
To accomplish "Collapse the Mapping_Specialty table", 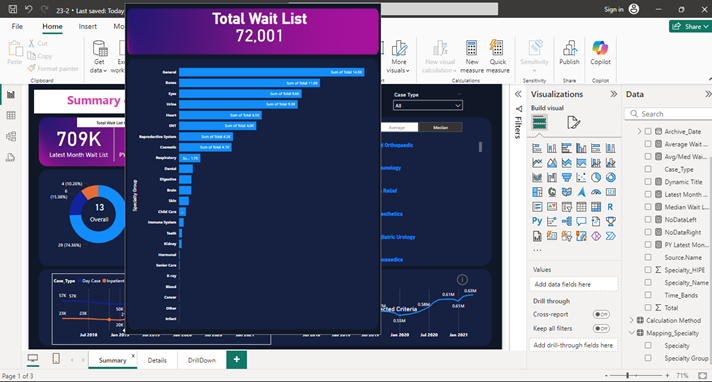I will [632, 333].
